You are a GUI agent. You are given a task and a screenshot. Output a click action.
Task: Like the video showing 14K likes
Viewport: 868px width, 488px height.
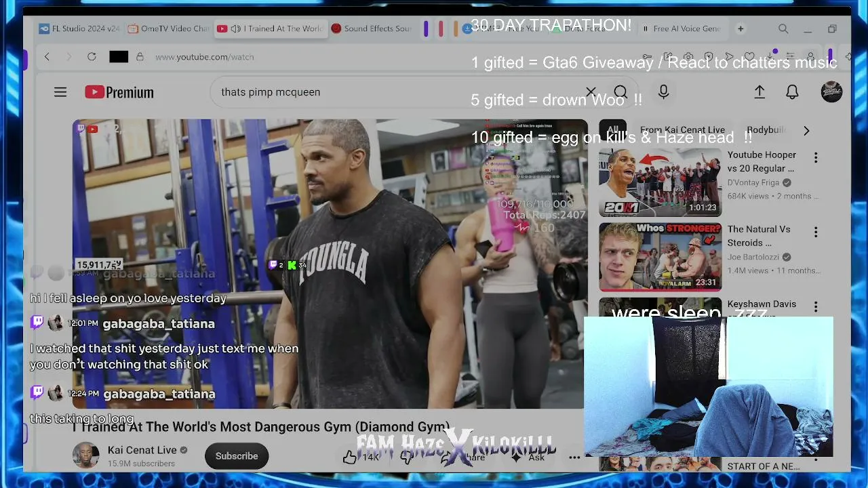point(361,457)
